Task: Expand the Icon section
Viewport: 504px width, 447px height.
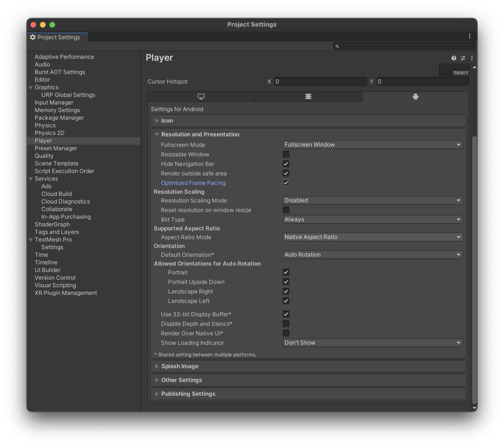Action: (x=157, y=120)
